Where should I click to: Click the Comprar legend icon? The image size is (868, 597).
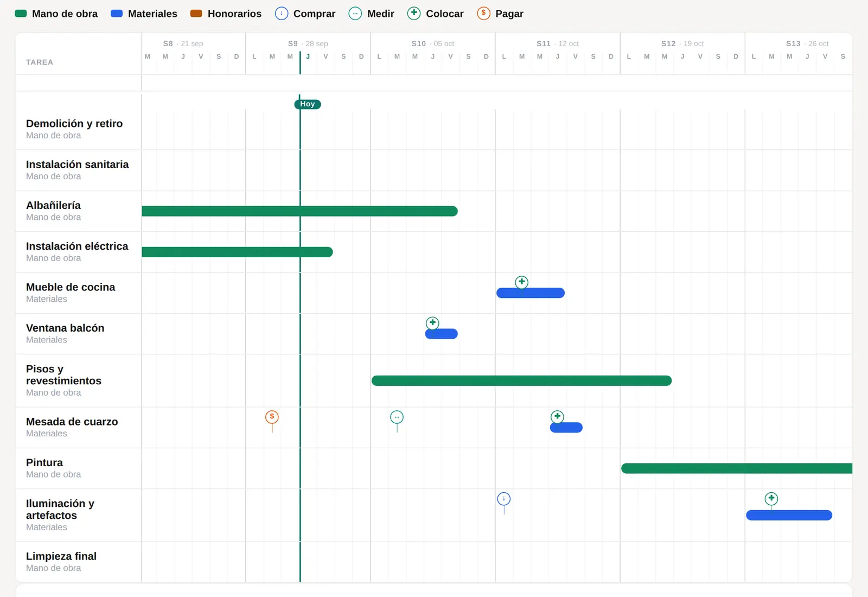click(x=282, y=14)
